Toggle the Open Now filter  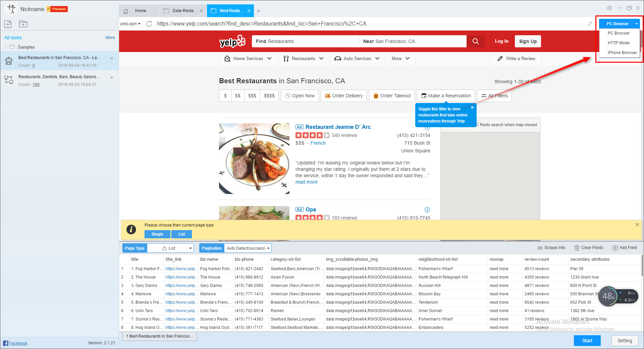coord(300,96)
